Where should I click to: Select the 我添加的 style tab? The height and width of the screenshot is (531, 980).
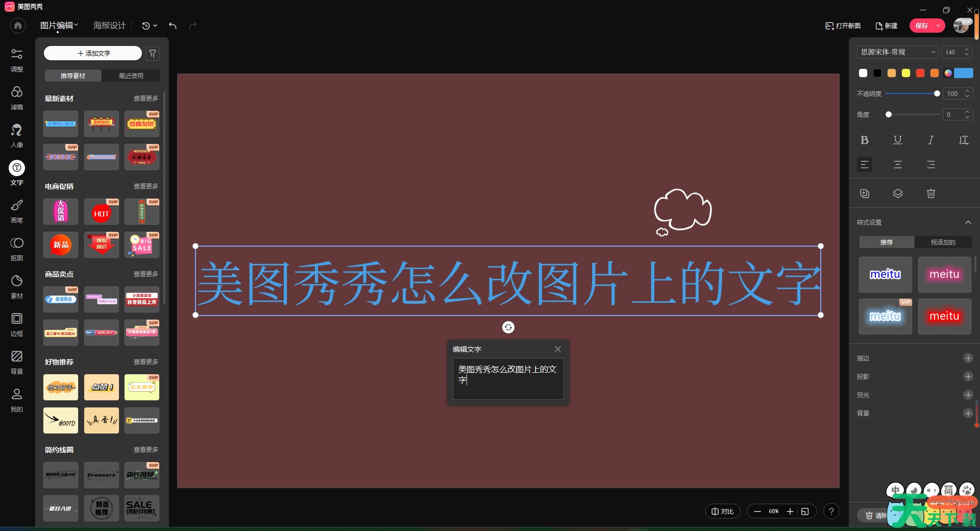tap(943, 242)
